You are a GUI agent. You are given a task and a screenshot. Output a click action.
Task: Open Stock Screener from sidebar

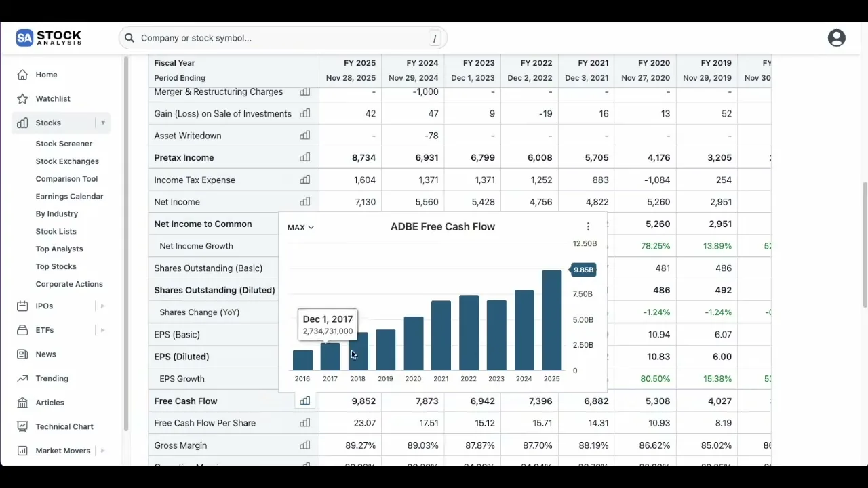click(x=64, y=144)
